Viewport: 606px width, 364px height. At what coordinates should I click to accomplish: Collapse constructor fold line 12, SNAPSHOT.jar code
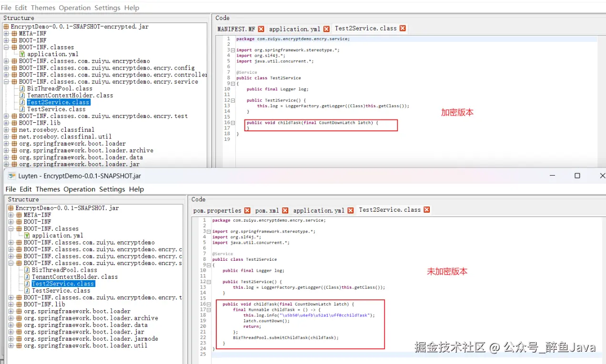click(209, 282)
